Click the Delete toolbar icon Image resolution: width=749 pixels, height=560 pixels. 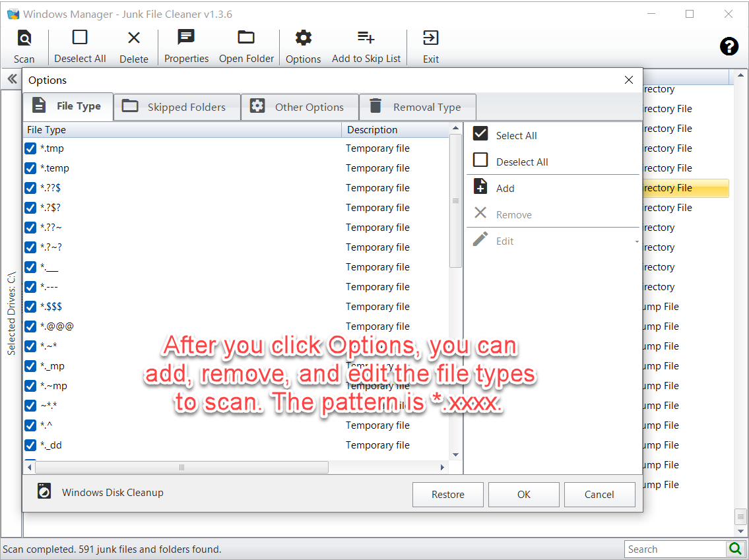[x=134, y=38]
